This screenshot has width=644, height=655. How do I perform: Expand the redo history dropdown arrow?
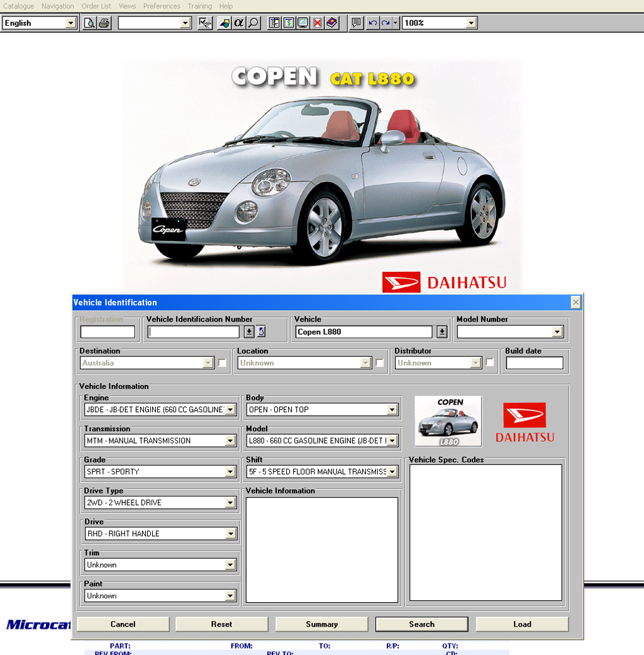point(396,23)
